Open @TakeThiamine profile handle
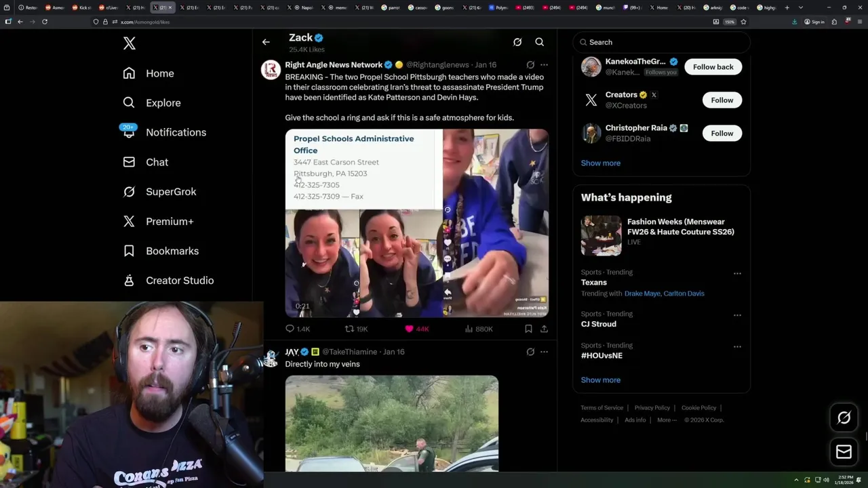The image size is (868, 488). [349, 352]
